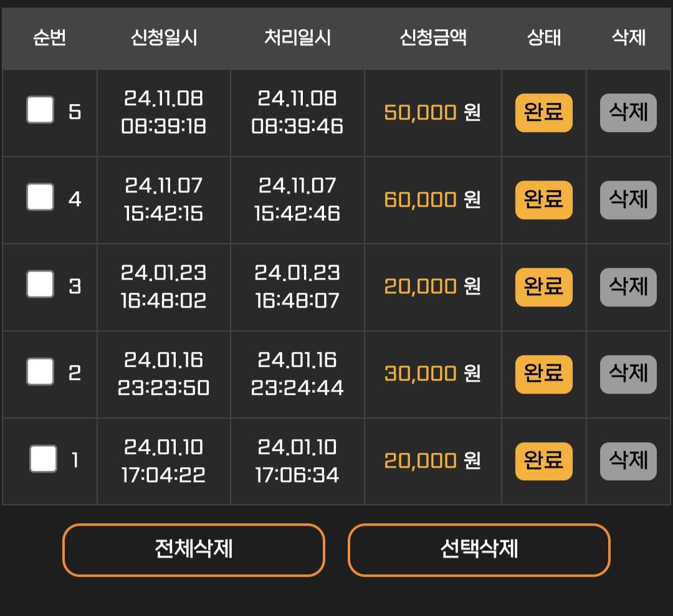The height and width of the screenshot is (616, 673).
Task: Select the checkbox for row 3
Action: point(41,285)
